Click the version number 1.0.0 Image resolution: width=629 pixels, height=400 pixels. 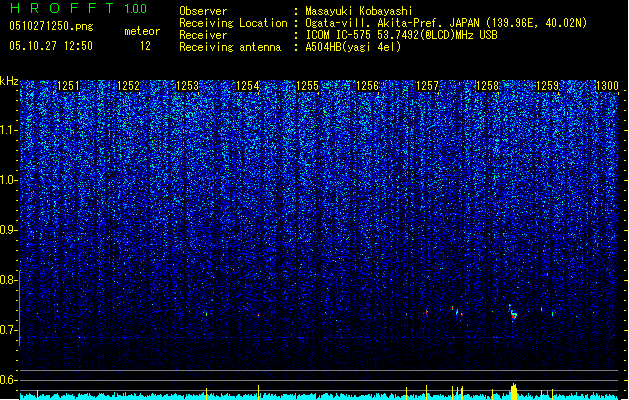(136, 9)
